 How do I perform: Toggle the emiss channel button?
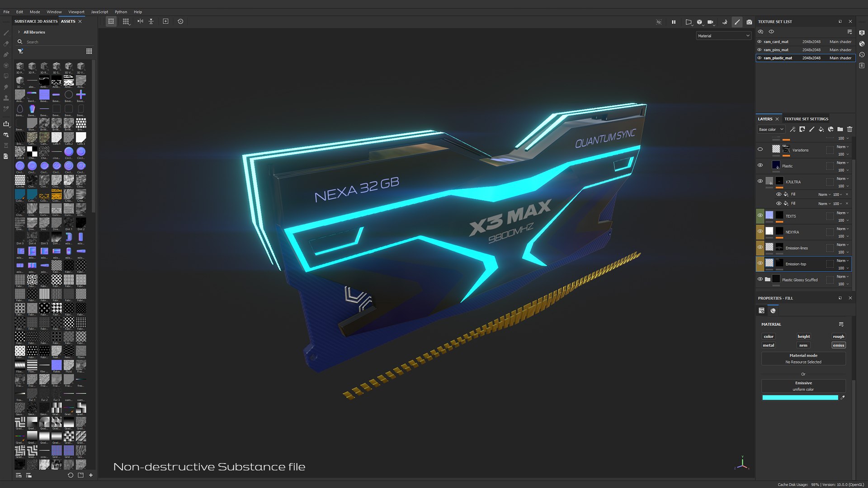pyautogui.click(x=839, y=345)
